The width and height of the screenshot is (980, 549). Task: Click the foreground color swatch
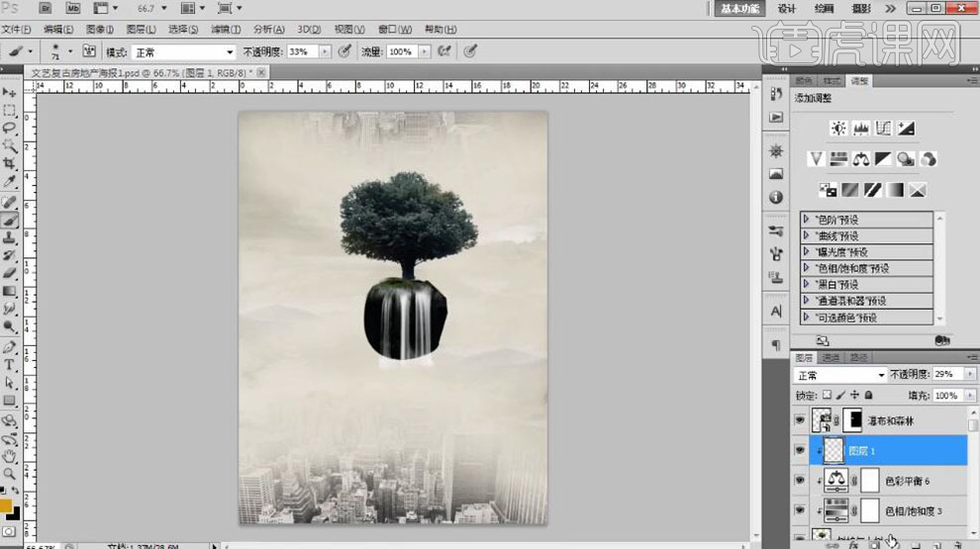point(5,505)
